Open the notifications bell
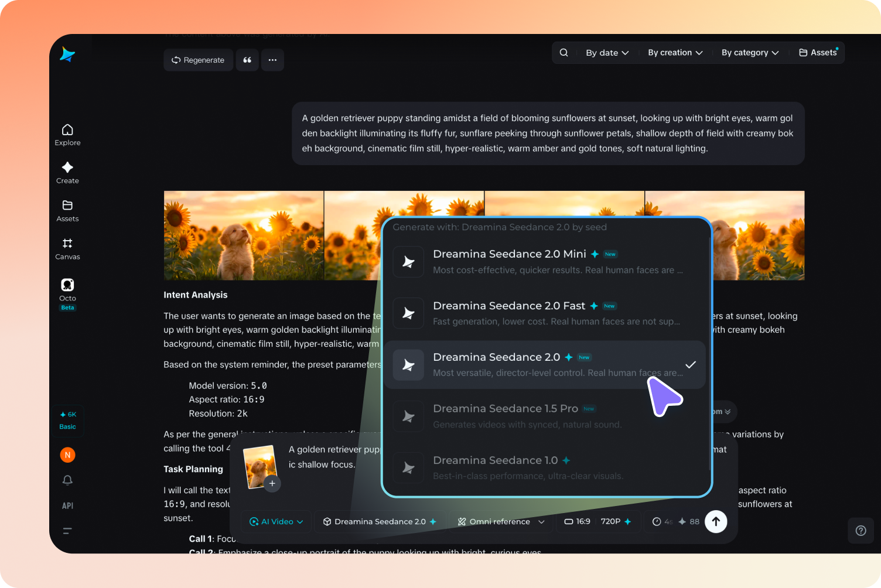881x588 pixels. 67,480
